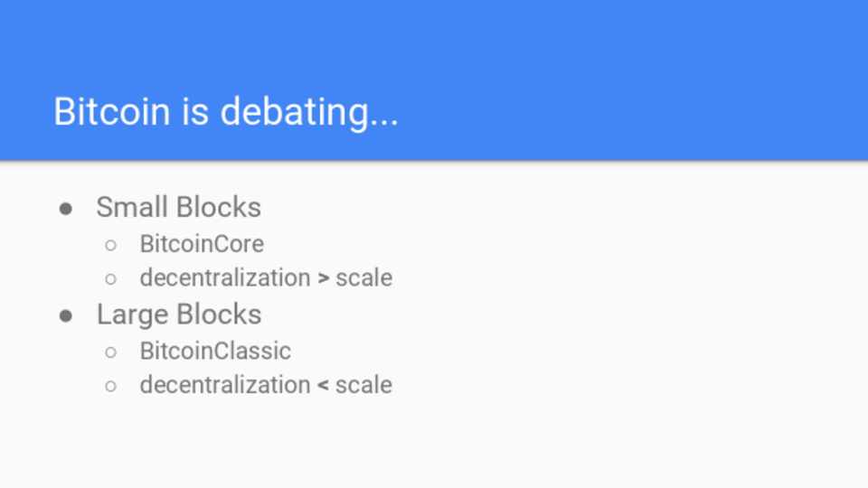Click the word "scale" under BitcoinClassic
The height and width of the screenshot is (488, 868).
(363, 385)
